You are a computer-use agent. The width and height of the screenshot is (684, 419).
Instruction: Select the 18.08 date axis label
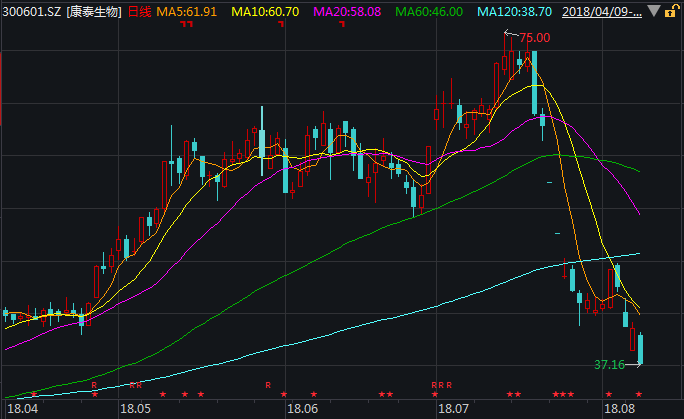point(619,409)
